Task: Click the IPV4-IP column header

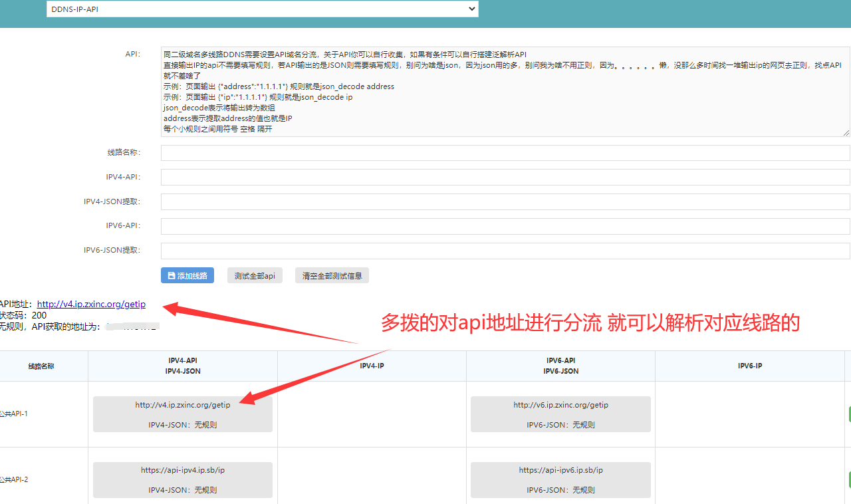Action: coord(370,366)
